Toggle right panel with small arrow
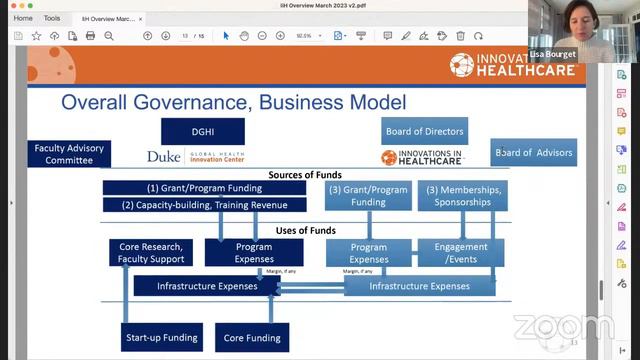640x360 pixels. 608,203
